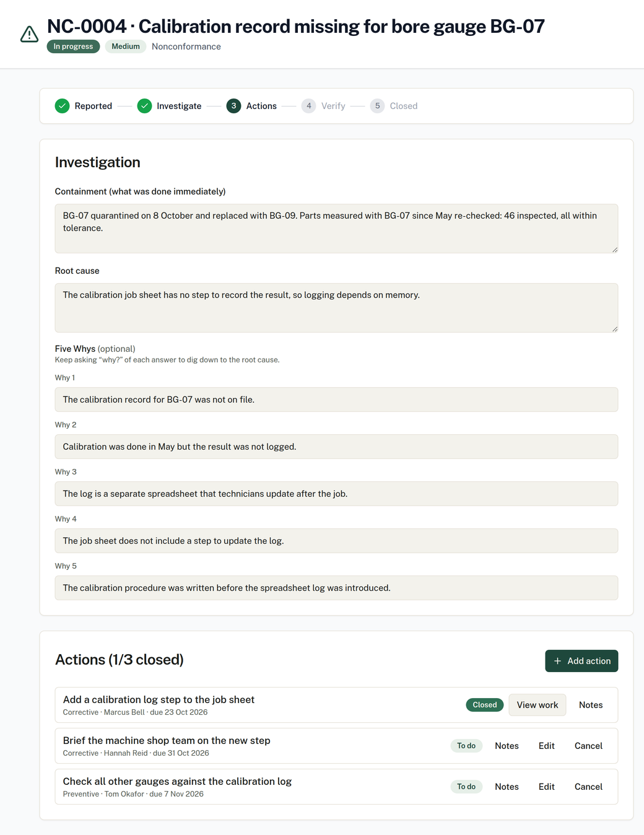The height and width of the screenshot is (835, 644).
Task: Select step 5 Closed circle
Action: [x=377, y=106]
